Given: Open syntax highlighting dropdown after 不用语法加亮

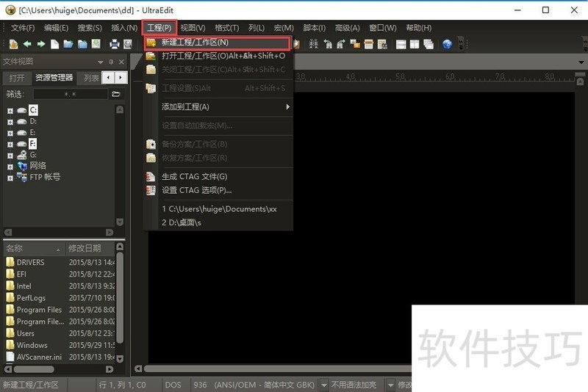Looking at the screenshot, I should coord(391,385).
